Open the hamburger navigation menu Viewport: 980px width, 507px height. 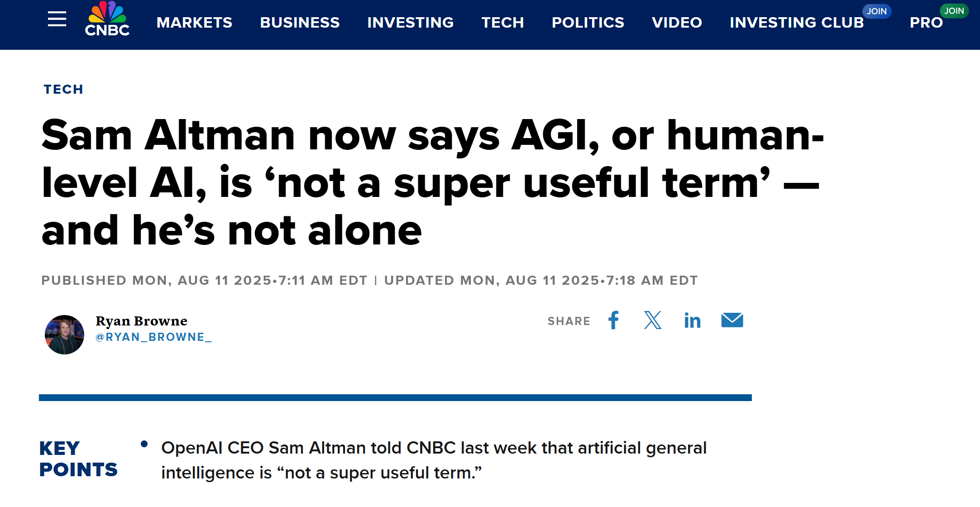coord(57,19)
